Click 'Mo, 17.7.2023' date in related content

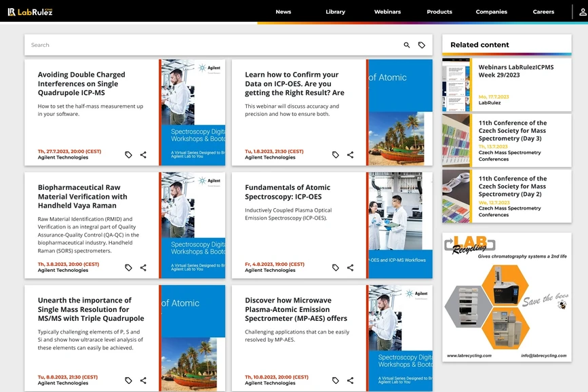tap(494, 97)
